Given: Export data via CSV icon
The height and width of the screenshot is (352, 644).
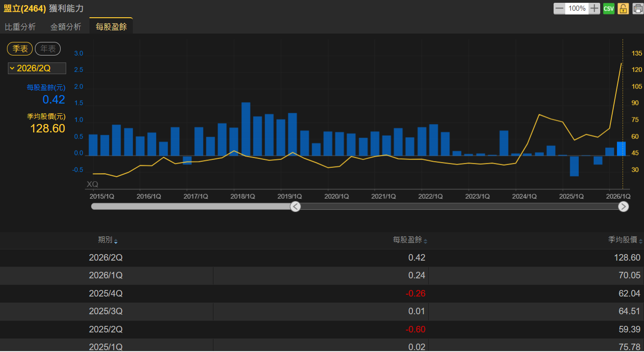Looking at the screenshot, I should pos(609,8).
